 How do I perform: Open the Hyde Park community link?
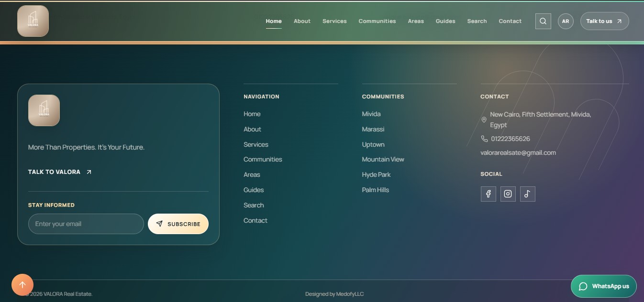[377, 174]
